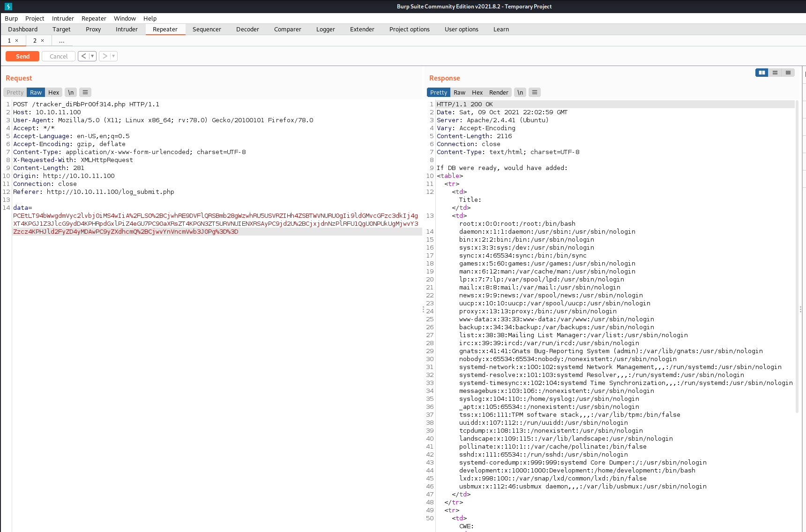Click the sshd:x:111:65534 passwd line
The height and width of the screenshot is (532, 806).
tap(544, 455)
